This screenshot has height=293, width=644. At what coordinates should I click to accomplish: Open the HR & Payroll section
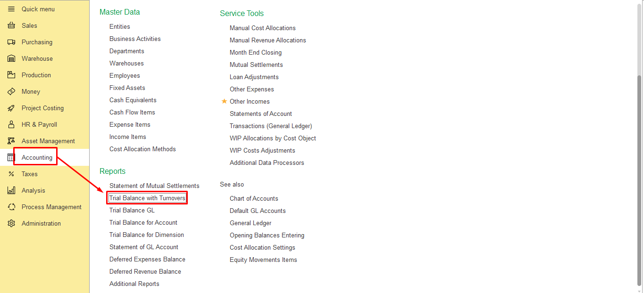(39, 125)
